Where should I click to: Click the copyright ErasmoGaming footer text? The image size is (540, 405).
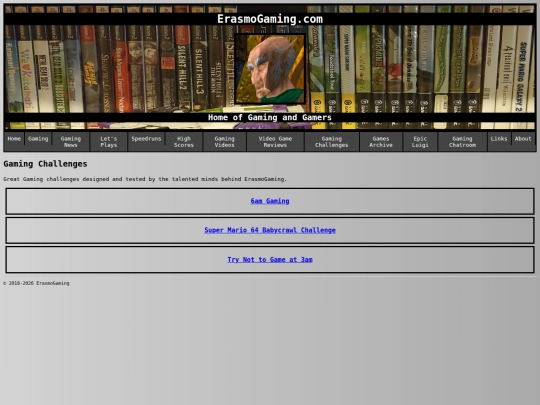tap(36, 283)
